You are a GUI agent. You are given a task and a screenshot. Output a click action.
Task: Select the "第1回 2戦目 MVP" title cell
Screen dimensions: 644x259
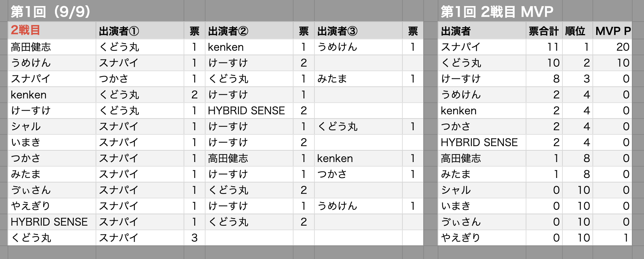pos(497,12)
